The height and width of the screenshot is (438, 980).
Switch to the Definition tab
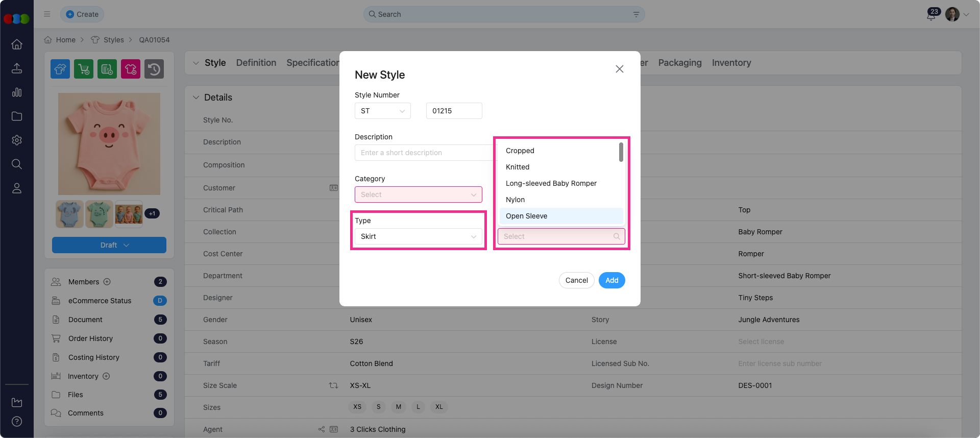[256, 63]
